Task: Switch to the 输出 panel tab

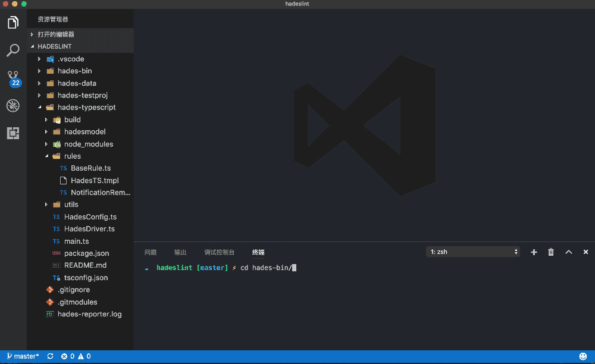Action: pyautogui.click(x=180, y=252)
